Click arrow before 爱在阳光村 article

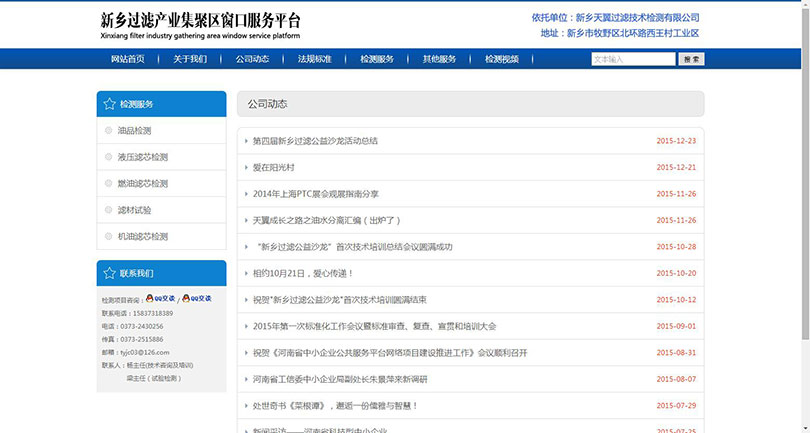point(246,167)
